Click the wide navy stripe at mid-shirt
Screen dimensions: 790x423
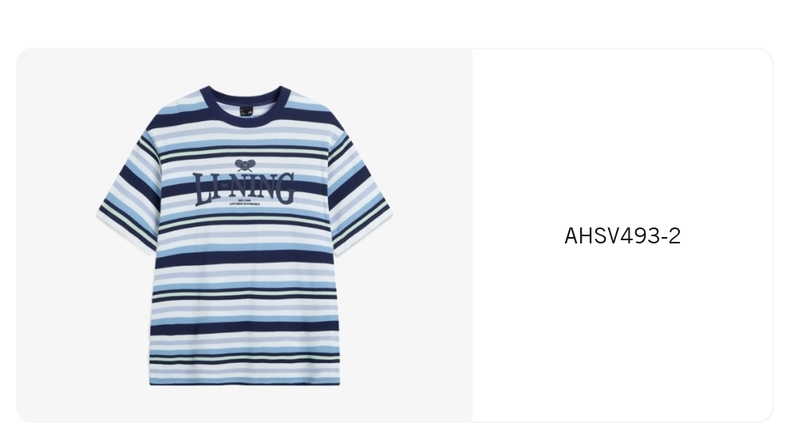coord(245,257)
